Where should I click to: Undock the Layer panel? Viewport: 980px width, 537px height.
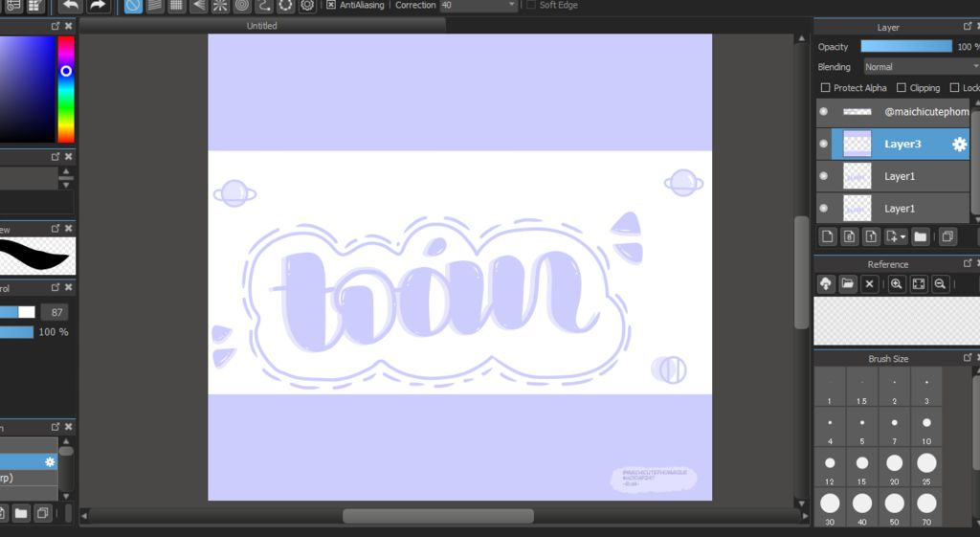[x=968, y=26]
